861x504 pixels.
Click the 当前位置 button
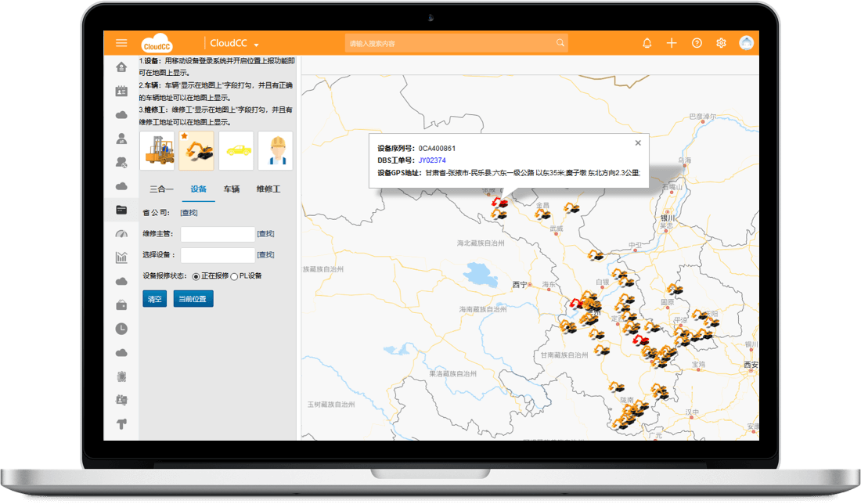193,299
